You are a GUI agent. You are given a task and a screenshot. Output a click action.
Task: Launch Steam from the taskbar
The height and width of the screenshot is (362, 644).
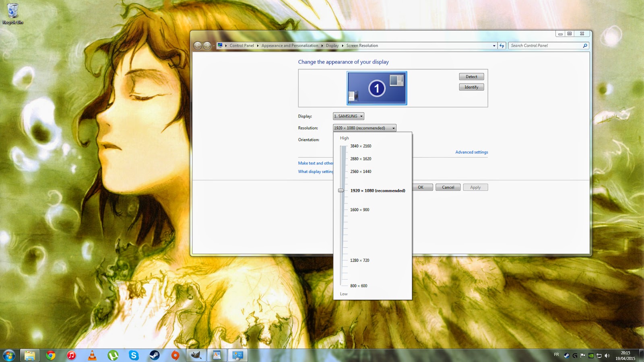pyautogui.click(x=155, y=355)
